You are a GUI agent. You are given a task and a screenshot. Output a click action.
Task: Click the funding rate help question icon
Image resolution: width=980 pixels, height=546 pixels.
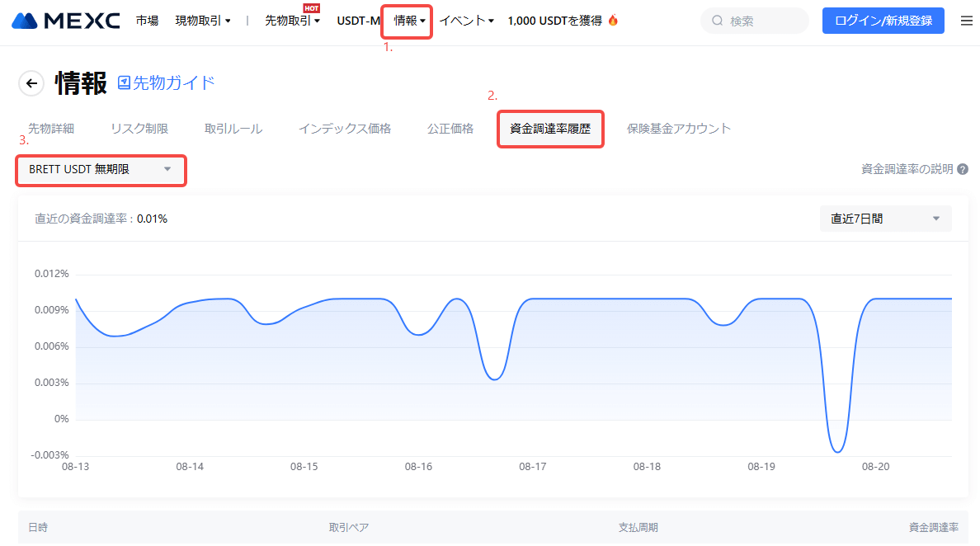(962, 169)
